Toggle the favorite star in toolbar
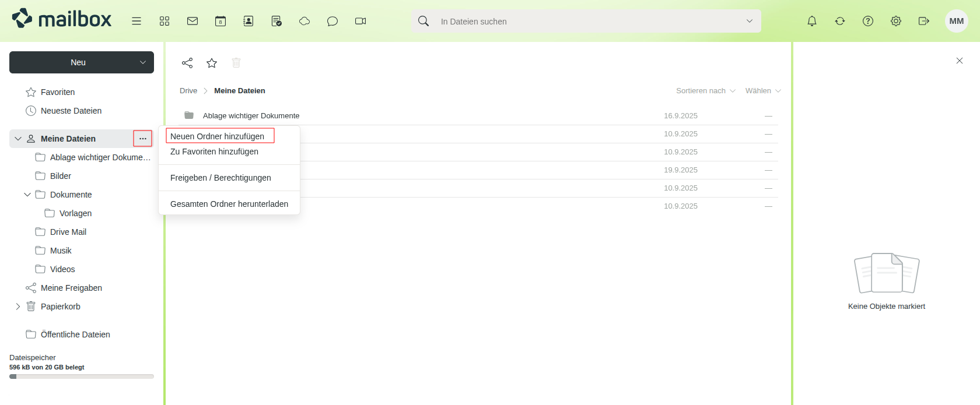The width and height of the screenshot is (980, 405). [212, 63]
